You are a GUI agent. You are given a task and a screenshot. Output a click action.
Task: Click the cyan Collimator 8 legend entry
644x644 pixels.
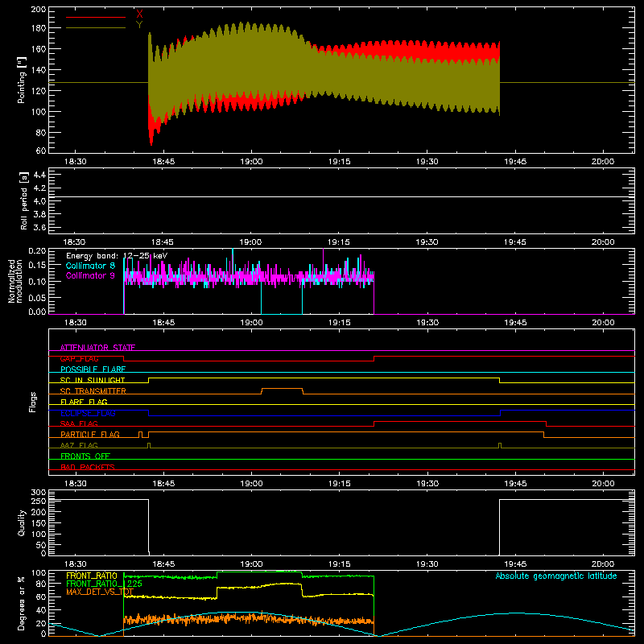[90, 266]
